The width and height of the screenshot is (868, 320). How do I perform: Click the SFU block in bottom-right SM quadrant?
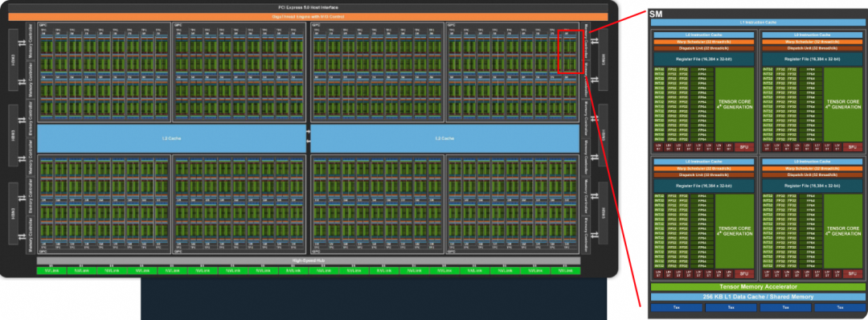852,273
